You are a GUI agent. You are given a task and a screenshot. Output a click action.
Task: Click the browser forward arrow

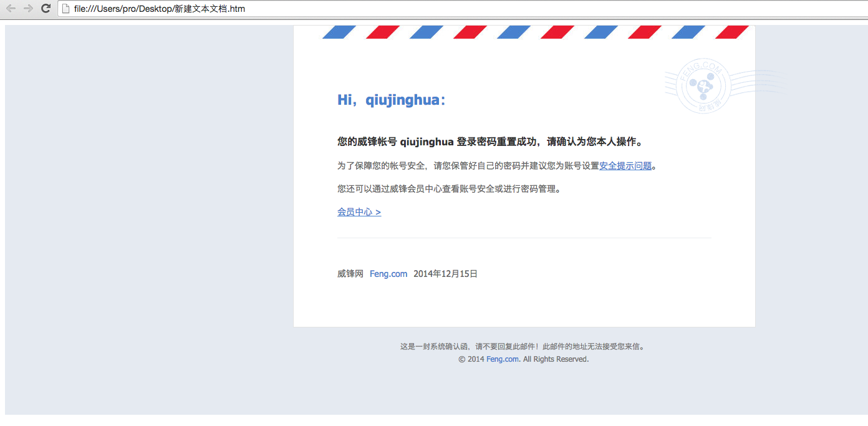(x=28, y=9)
